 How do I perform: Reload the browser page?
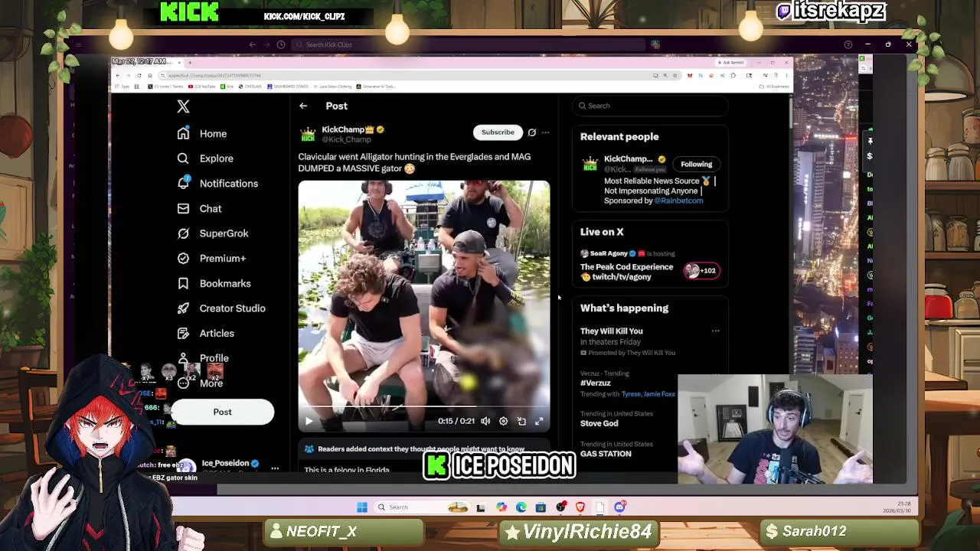(139, 75)
